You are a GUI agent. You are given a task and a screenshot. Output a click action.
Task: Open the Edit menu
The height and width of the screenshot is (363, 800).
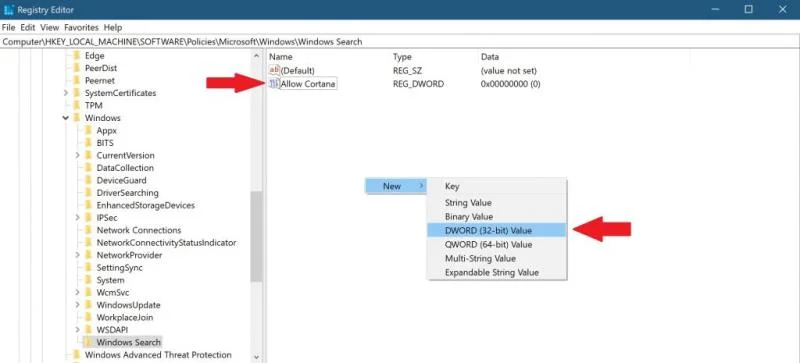click(28, 27)
